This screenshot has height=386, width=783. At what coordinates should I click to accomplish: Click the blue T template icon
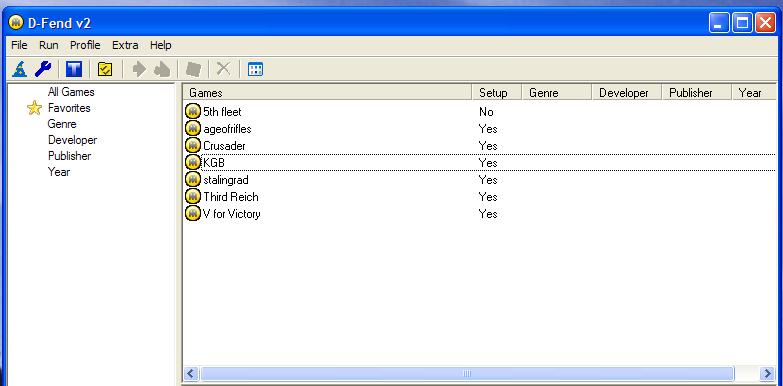pos(74,69)
